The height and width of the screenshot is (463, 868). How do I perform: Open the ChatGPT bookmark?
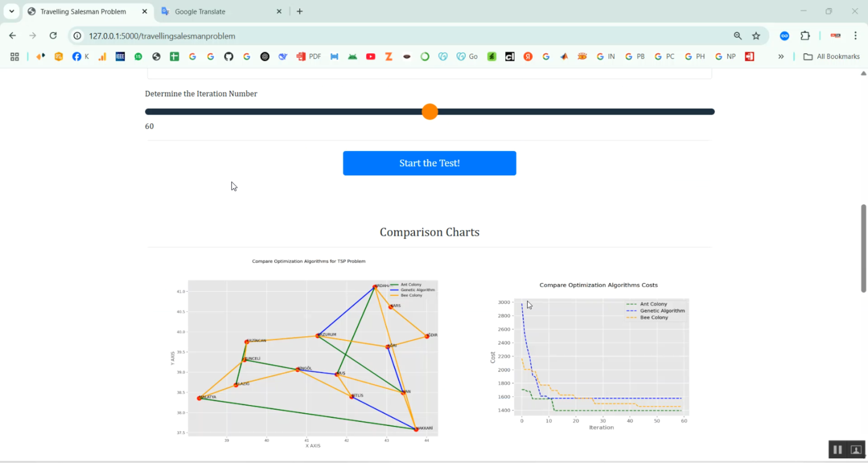point(265,57)
